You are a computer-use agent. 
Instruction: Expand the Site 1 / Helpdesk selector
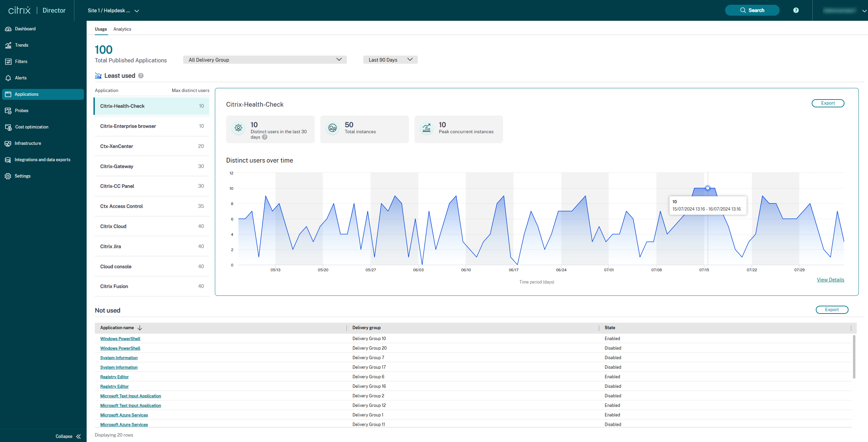113,11
